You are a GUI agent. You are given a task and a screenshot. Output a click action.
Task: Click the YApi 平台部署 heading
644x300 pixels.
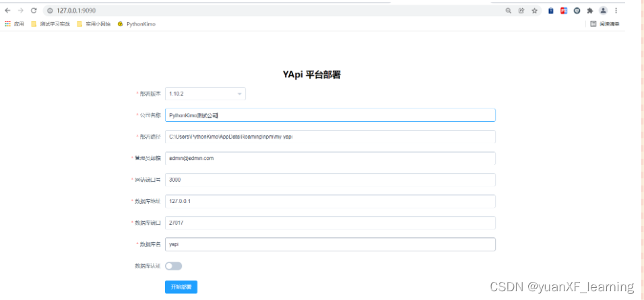pyautogui.click(x=312, y=75)
